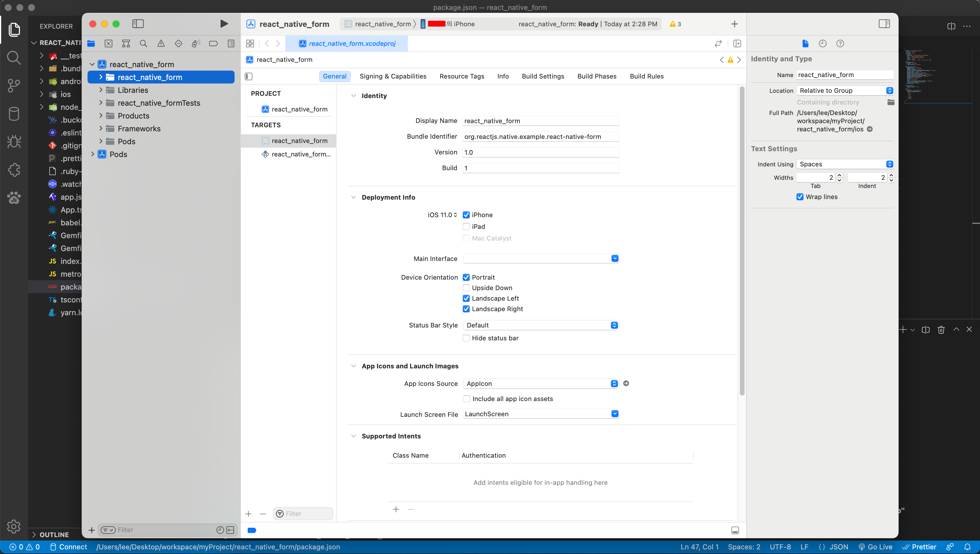Click the Bundle Identifier text field
The height and width of the screenshot is (554, 980).
[x=540, y=137]
